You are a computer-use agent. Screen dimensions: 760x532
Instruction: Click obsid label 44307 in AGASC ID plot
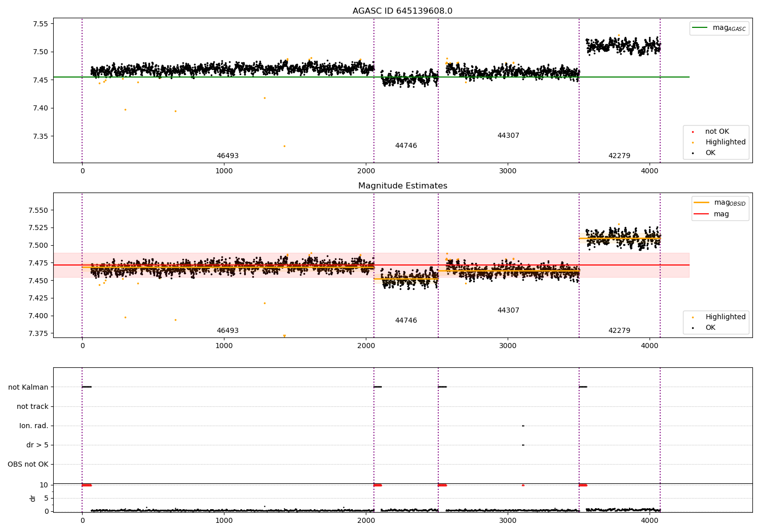tap(508, 136)
